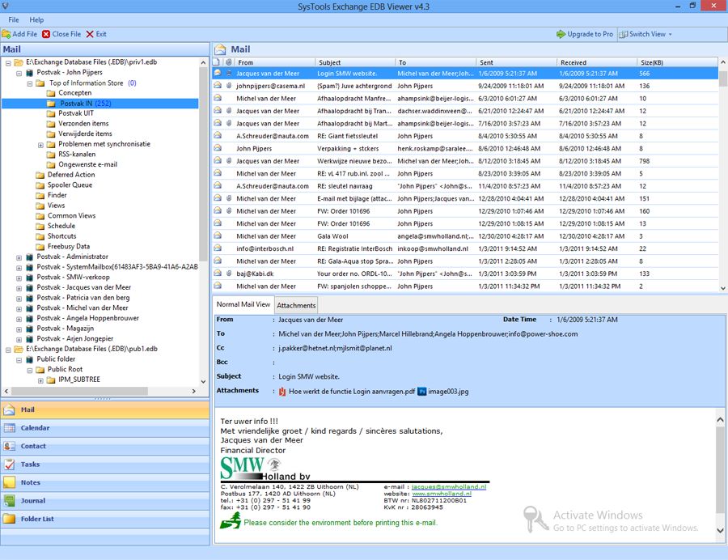This screenshot has height=560, width=728.
Task: Select the 'FW: spanjolen schoppe...' email
Action: point(465,286)
